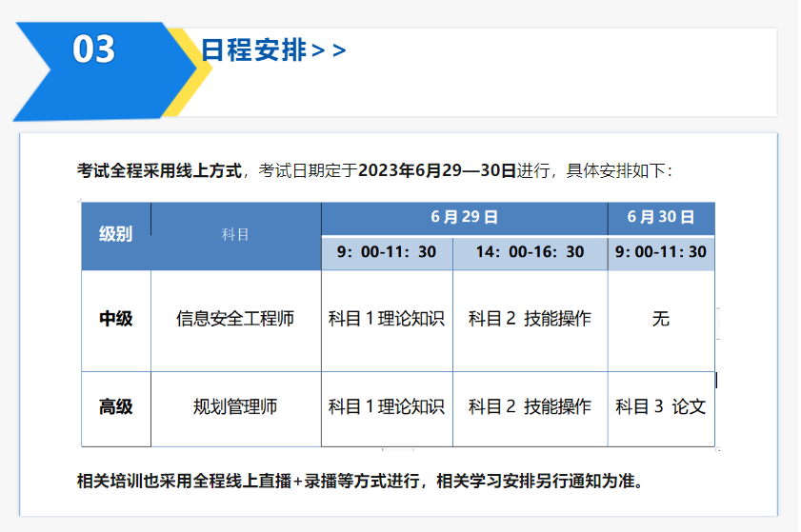Click the "6月29日" date header
The height and width of the screenshot is (532, 801).
464,217
